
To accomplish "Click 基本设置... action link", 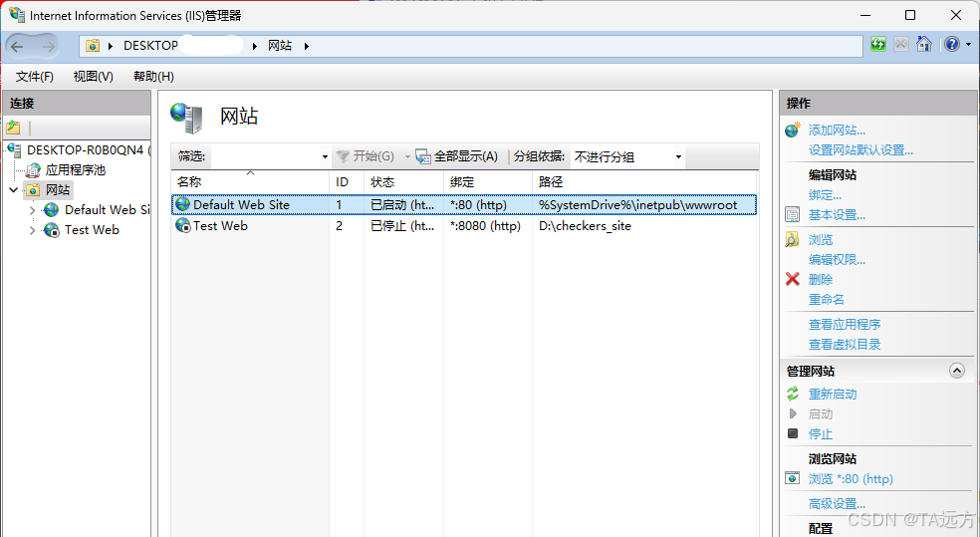I will click(x=837, y=215).
